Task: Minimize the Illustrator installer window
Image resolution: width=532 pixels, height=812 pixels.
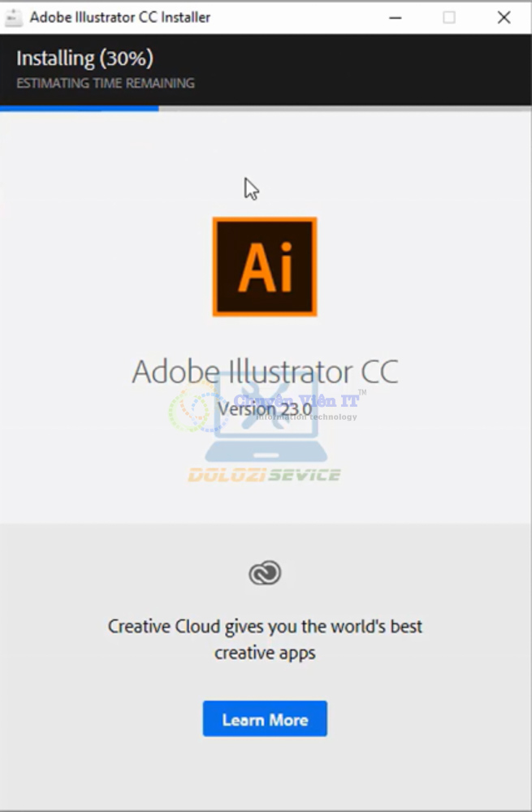Action: (x=396, y=18)
